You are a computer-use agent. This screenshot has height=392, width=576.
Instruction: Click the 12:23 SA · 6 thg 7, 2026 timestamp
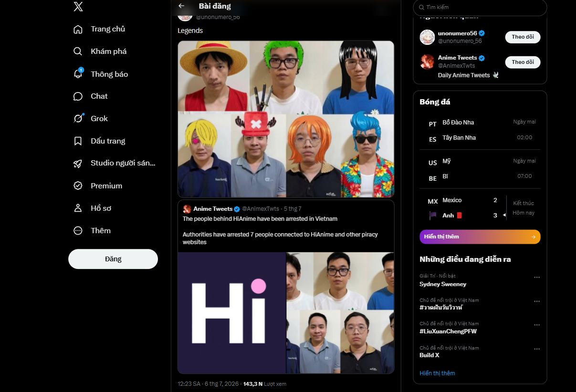[x=208, y=384]
